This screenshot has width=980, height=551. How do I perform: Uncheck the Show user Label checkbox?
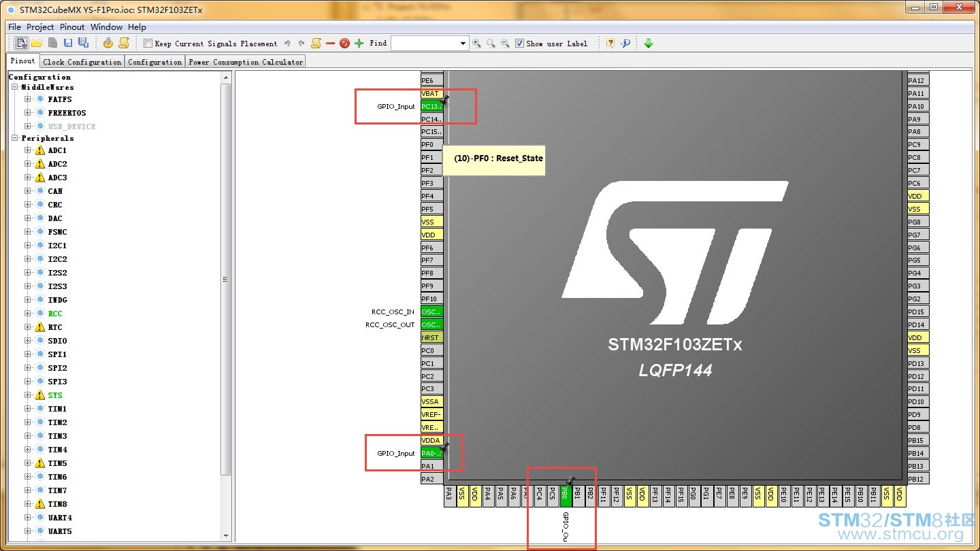point(520,44)
